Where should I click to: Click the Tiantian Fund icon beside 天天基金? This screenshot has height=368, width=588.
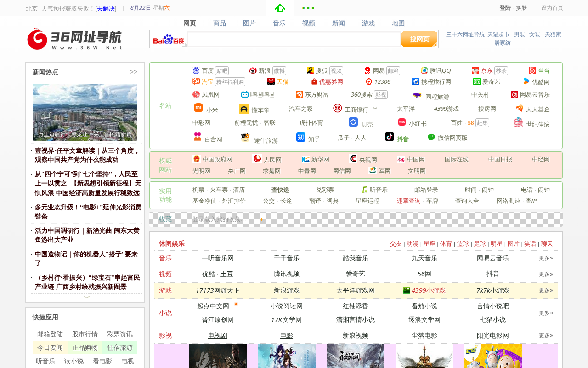point(520,108)
